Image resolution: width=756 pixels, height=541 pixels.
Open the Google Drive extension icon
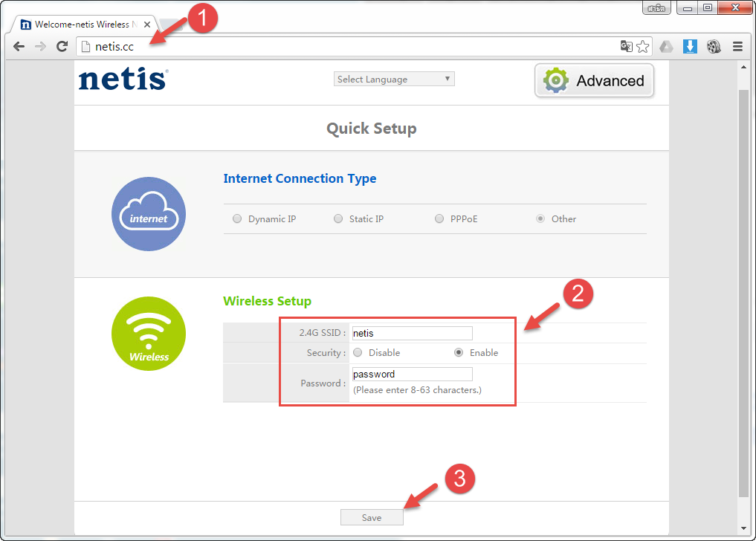click(x=666, y=46)
